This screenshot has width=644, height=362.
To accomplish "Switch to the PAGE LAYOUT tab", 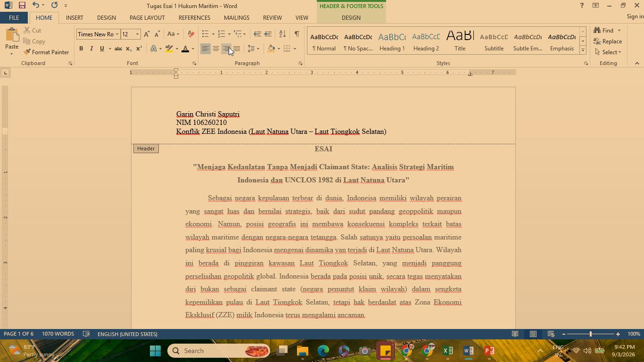I will coord(147,17).
